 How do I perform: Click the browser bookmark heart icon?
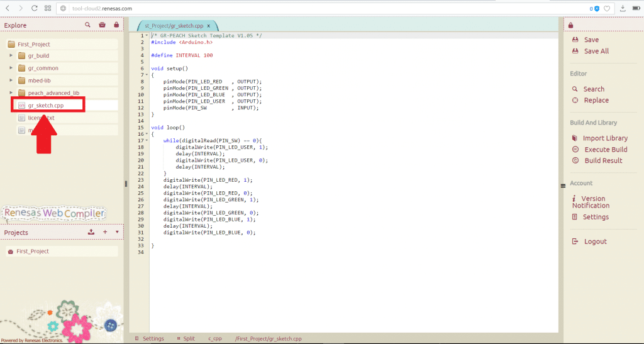(x=607, y=9)
